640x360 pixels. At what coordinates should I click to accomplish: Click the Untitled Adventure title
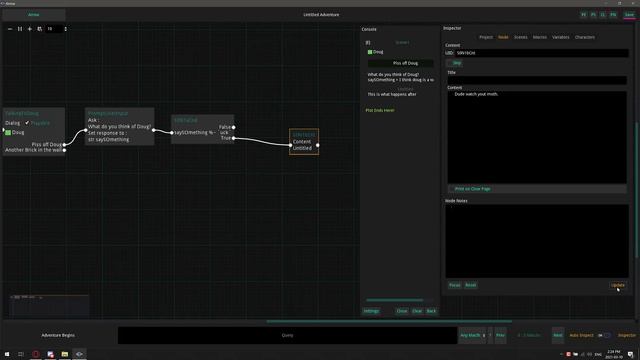pyautogui.click(x=321, y=15)
